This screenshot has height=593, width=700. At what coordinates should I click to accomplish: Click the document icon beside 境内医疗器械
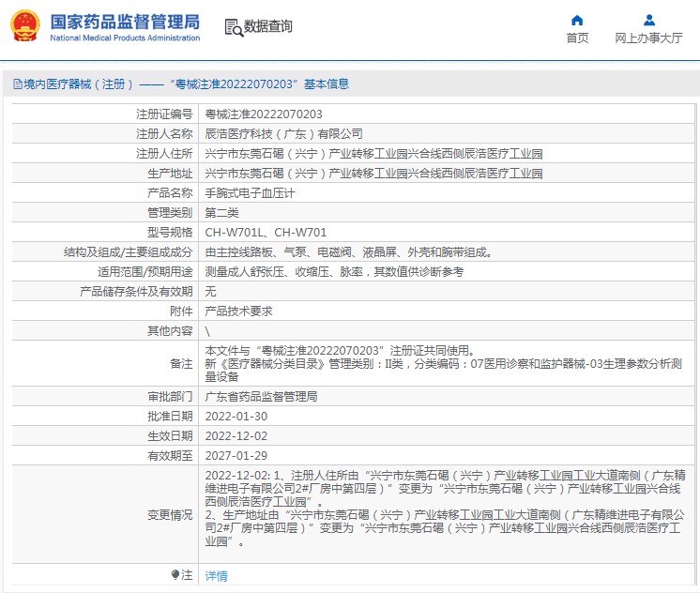[18, 84]
